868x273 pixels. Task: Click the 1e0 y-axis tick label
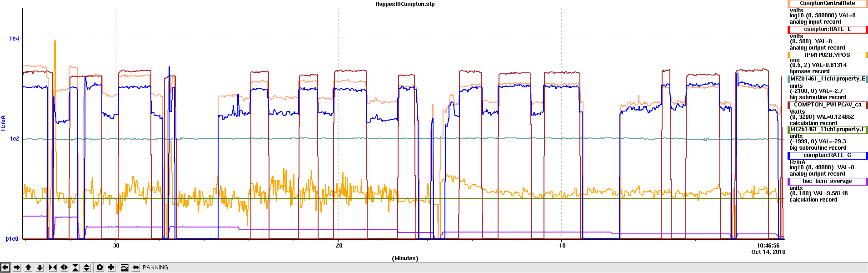[13, 239]
